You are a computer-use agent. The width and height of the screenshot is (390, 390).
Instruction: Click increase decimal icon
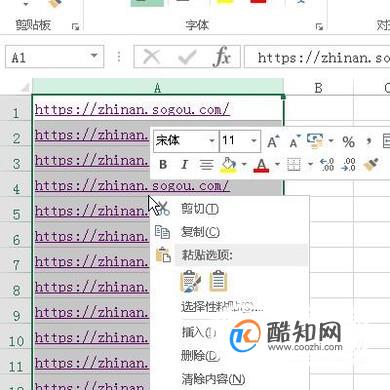[x=327, y=165]
